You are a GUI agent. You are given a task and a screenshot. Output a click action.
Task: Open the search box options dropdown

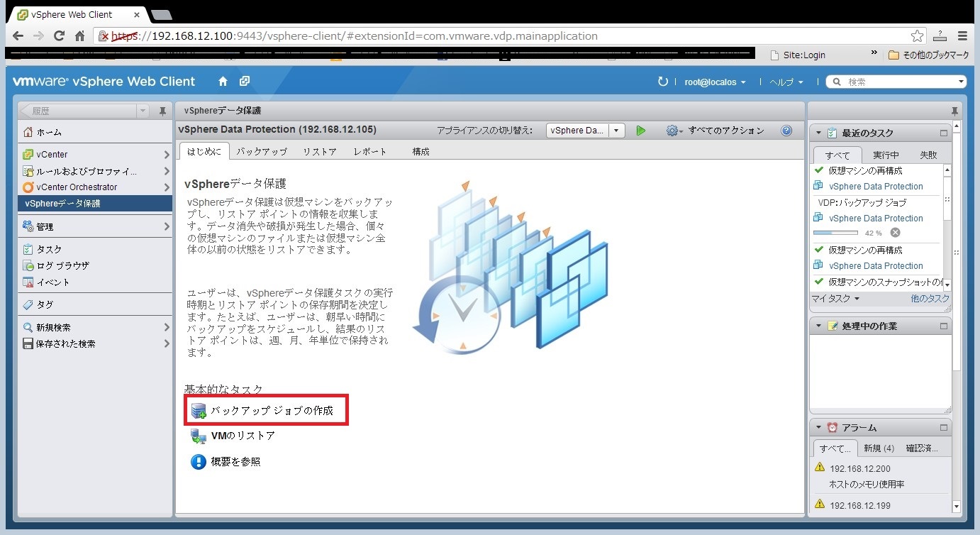coord(961,82)
